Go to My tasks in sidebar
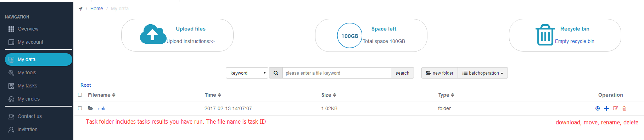 pyautogui.click(x=27, y=86)
